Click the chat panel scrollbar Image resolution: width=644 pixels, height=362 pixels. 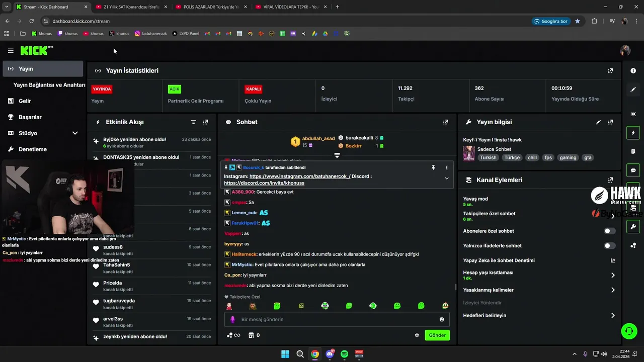(x=455, y=287)
